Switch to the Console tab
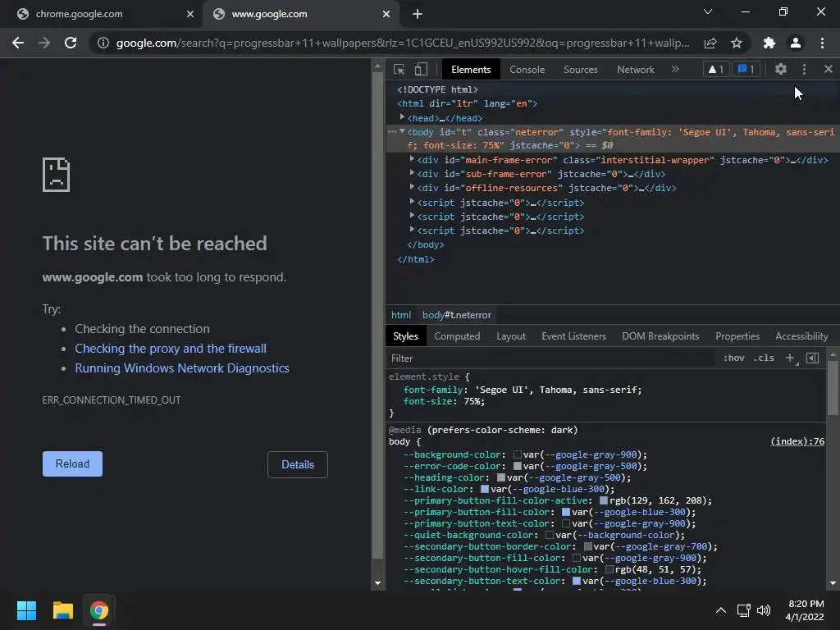 (x=527, y=69)
